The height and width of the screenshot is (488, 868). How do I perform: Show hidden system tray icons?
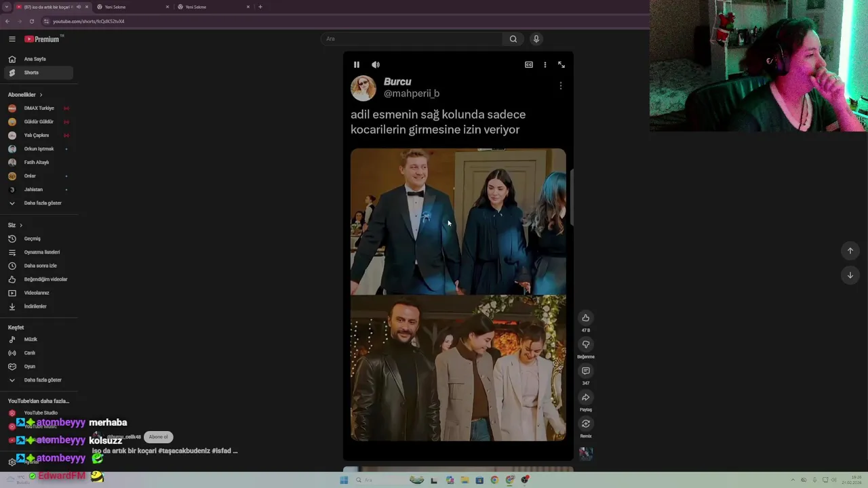point(793,480)
